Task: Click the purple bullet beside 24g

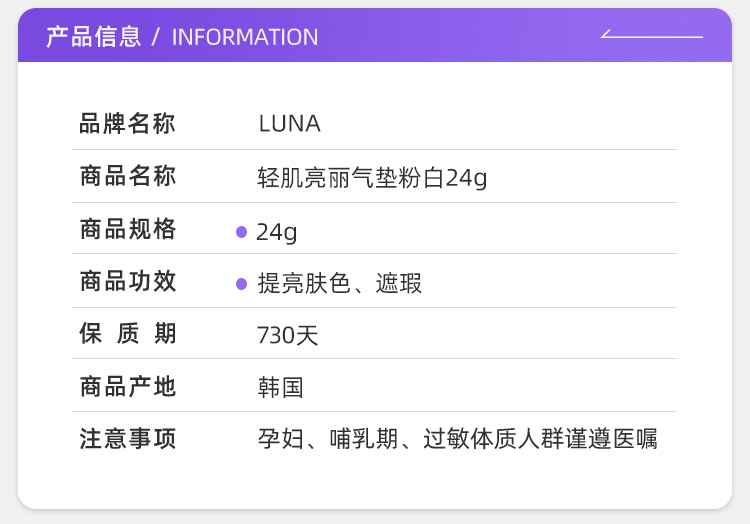Action: click(x=241, y=232)
